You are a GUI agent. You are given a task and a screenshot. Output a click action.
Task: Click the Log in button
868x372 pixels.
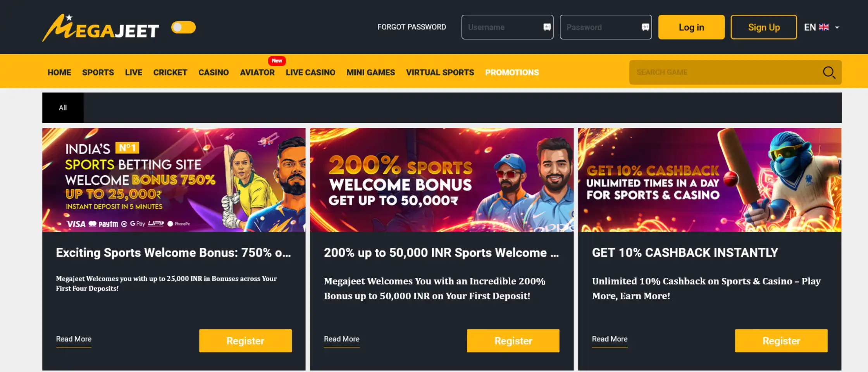(691, 27)
